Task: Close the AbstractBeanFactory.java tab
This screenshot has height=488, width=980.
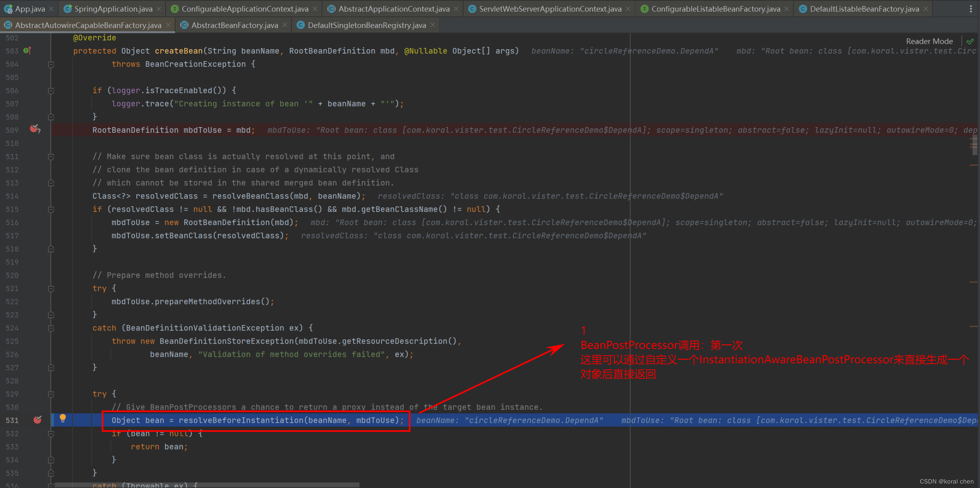Action: (285, 25)
